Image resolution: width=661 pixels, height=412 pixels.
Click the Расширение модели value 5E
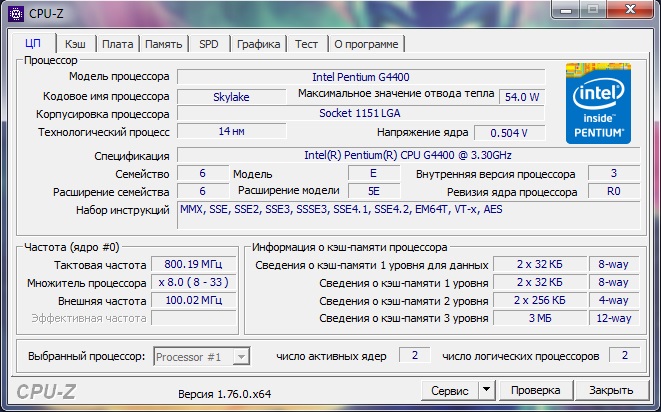coord(373,191)
